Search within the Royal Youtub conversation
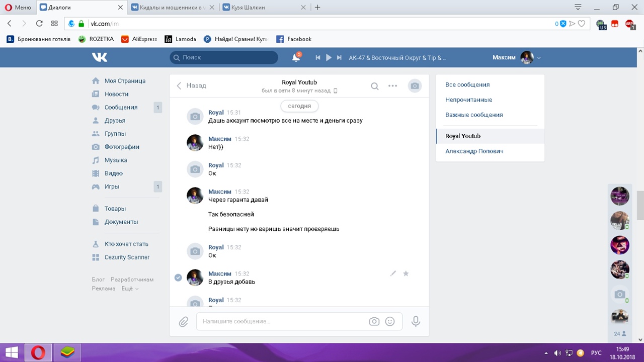The image size is (644, 362). pyautogui.click(x=374, y=86)
